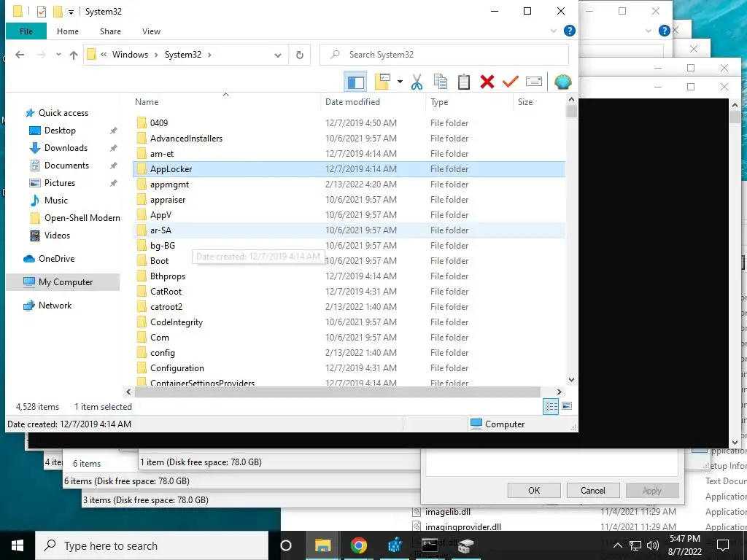
Task: Expand the ribbon with the chevron
Action: (554, 31)
